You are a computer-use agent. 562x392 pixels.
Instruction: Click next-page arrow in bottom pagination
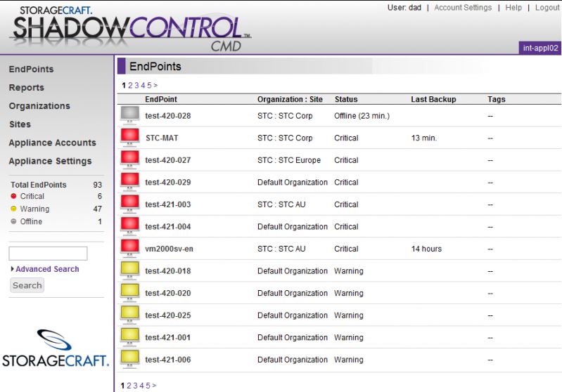[x=154, y=386]
